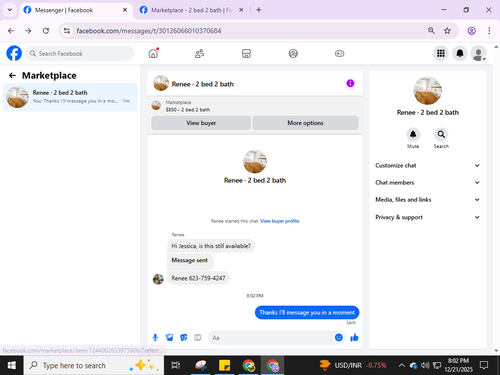Expand Media, files and links section
Viewport: 500px width, 375px height.
pos(428,200)
